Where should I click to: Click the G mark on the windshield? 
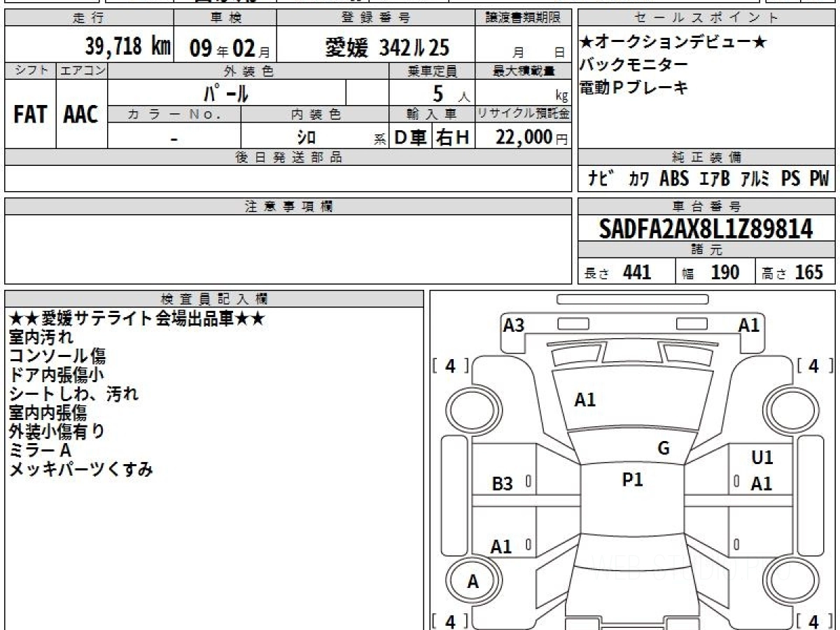pos(664,449)
